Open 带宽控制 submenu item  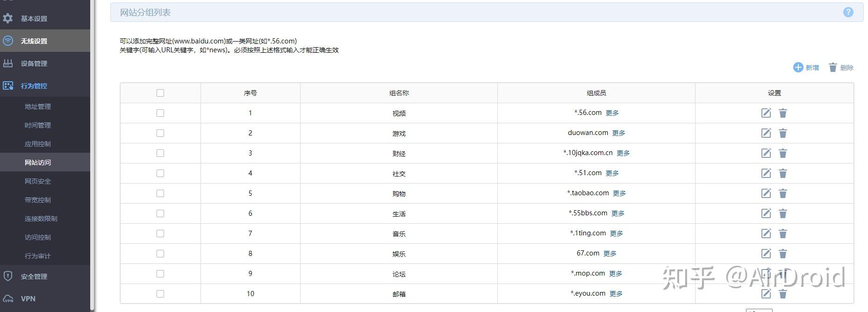[x=38, y=200]
